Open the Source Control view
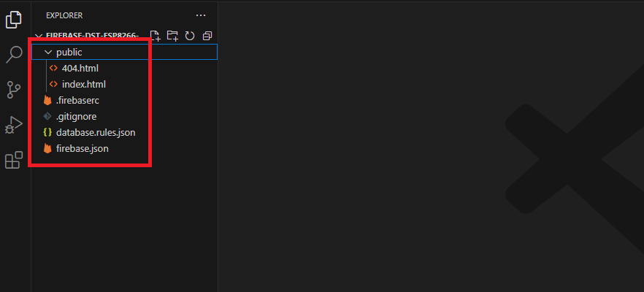The width and height of the screenshot is (644, 292). point(13,90)
